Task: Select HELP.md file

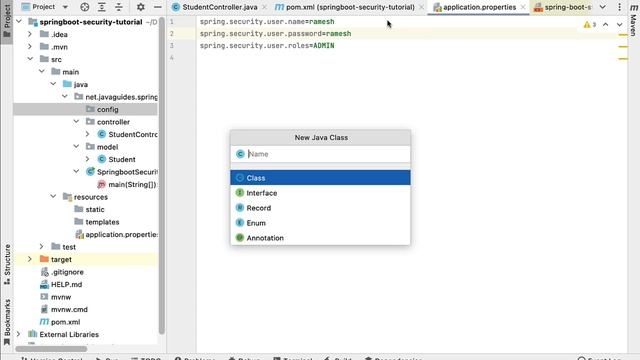Action: click(x=66, y=284)
